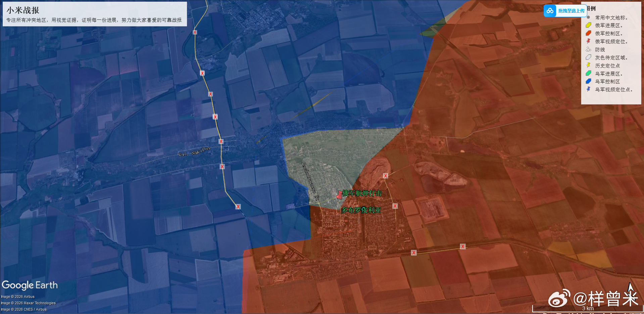
Task: Click the yellow pushpin icon for 历史定位点
Action: 588,65
